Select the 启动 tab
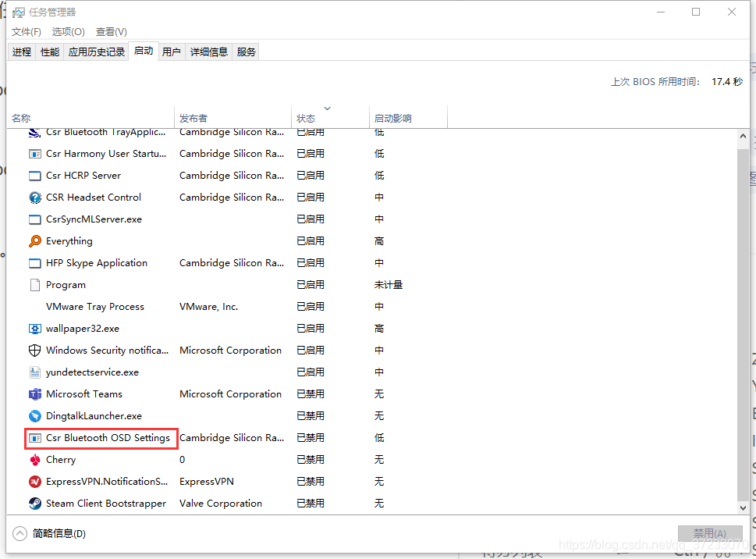 [144, 51]
